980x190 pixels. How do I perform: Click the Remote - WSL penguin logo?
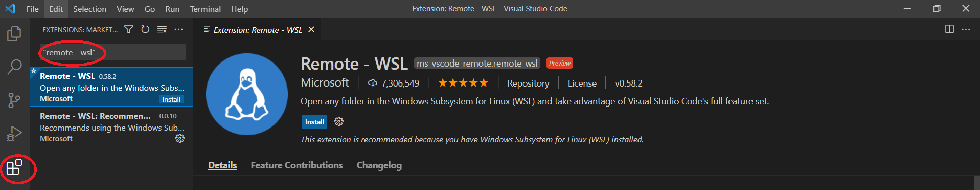pyautogui.click(x=247, y=94)
